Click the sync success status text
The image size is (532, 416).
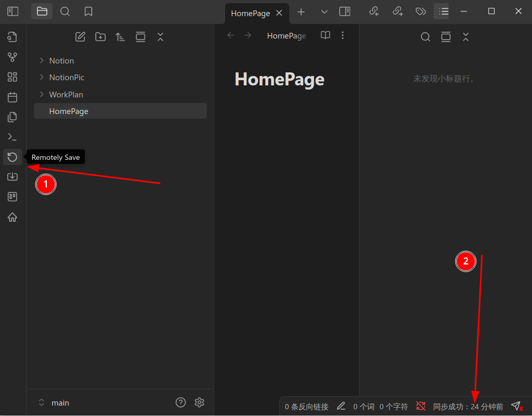point(468,407)
